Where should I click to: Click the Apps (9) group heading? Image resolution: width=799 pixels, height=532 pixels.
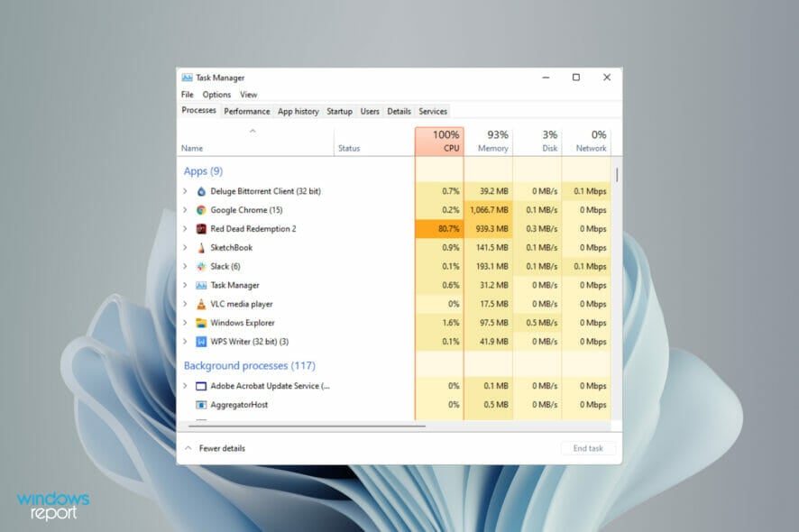point(203,171)
